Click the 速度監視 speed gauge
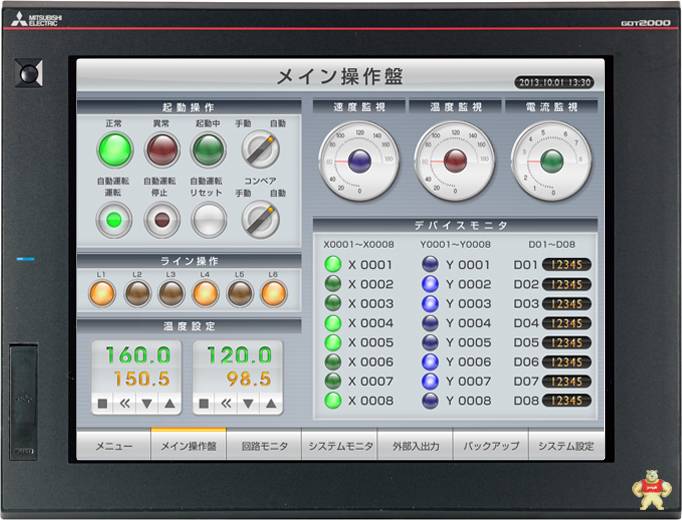The image size is (682, 520). click(x=359, y=161)
